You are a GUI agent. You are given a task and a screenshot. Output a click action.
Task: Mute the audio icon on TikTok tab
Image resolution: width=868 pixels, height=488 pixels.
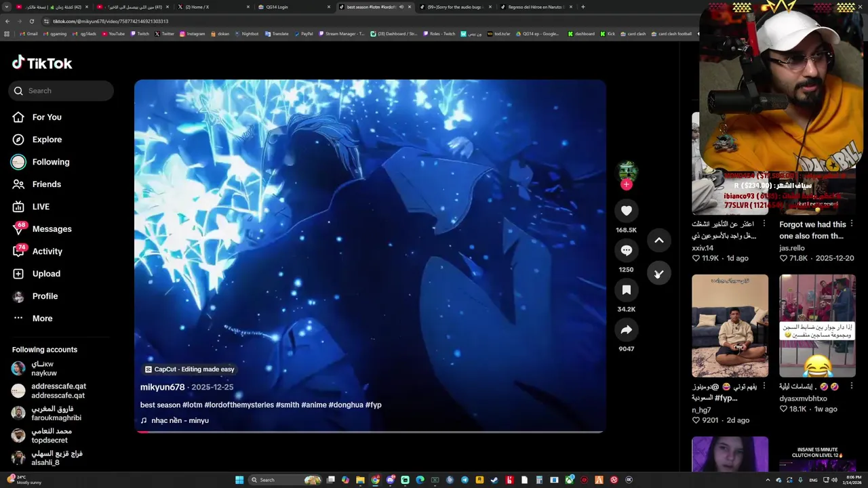[401, 7]
